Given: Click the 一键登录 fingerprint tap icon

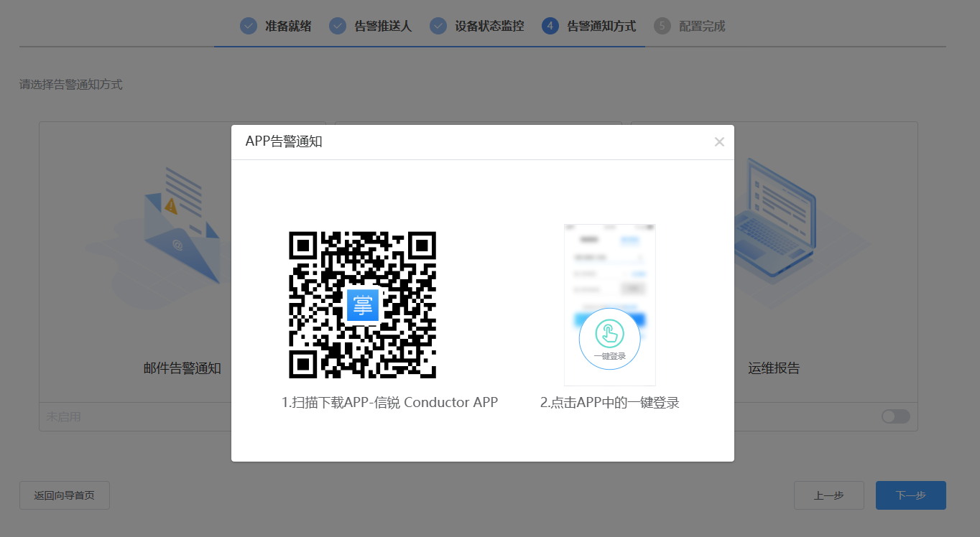Looking at the screenshot, I should pos(609,334).
